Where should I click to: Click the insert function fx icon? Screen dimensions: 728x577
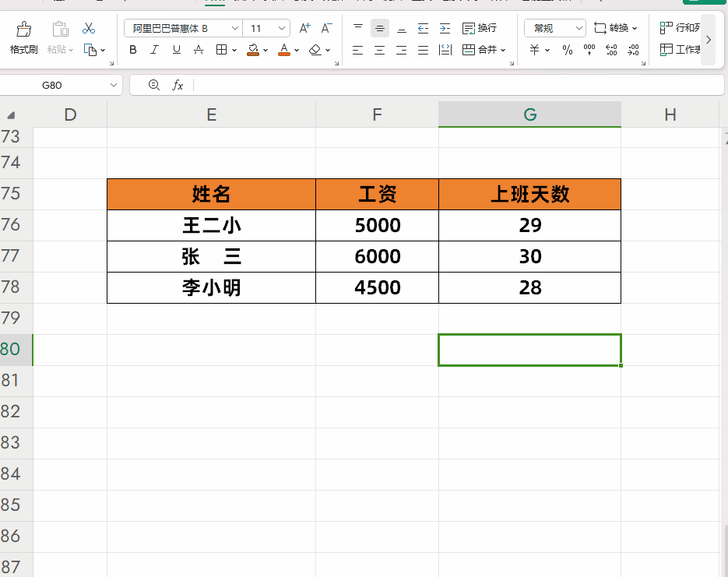click(x=178, y=85)
